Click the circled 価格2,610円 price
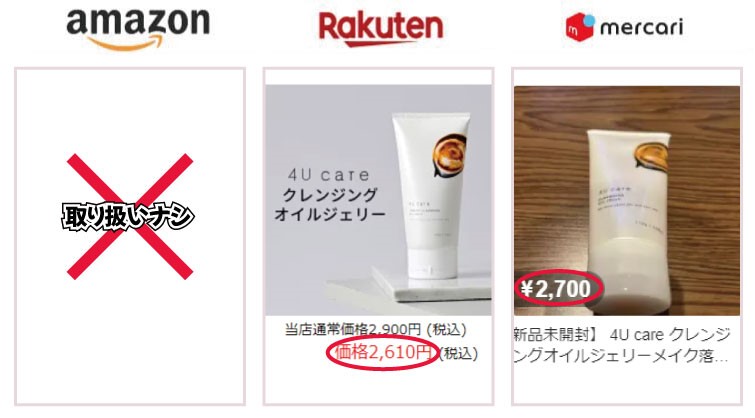The image size is (755, 418). 382,353
